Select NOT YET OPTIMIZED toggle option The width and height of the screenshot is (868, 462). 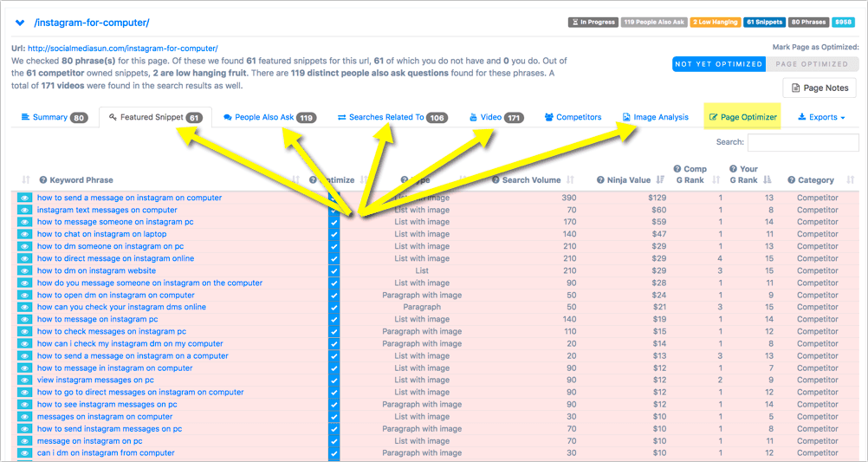tap(719, 64)
